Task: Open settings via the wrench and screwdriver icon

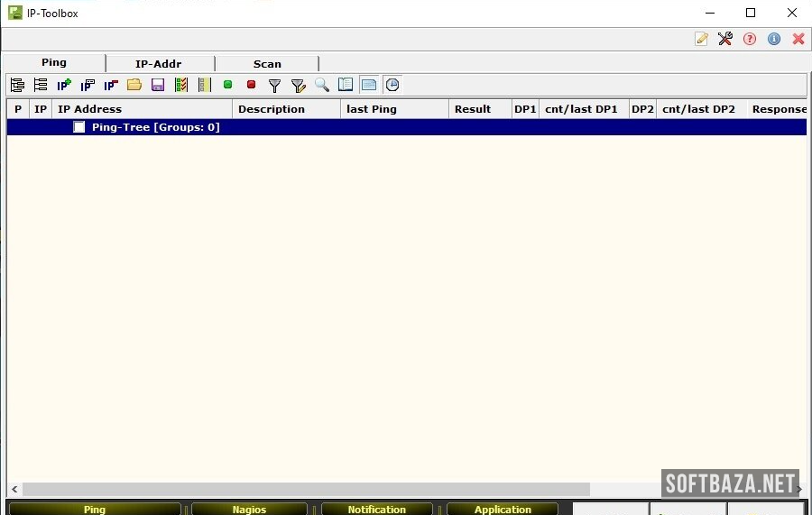Action: [x=725, y=39]
